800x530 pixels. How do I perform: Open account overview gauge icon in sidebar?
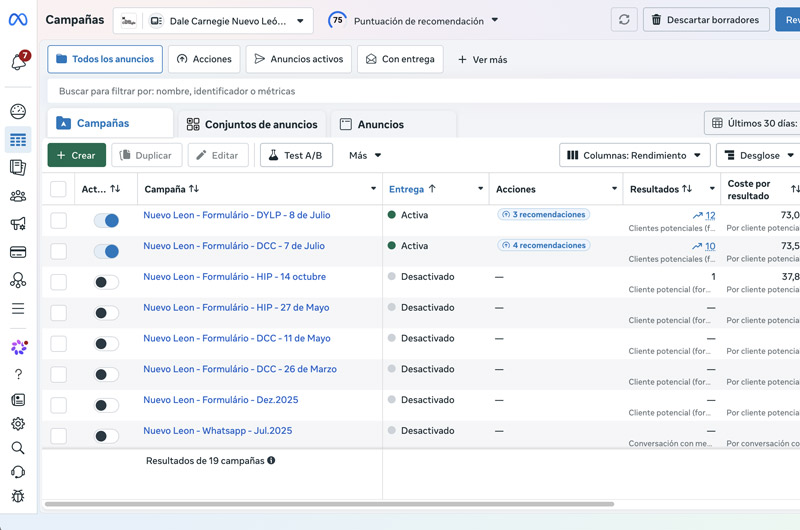click(18, 111)
